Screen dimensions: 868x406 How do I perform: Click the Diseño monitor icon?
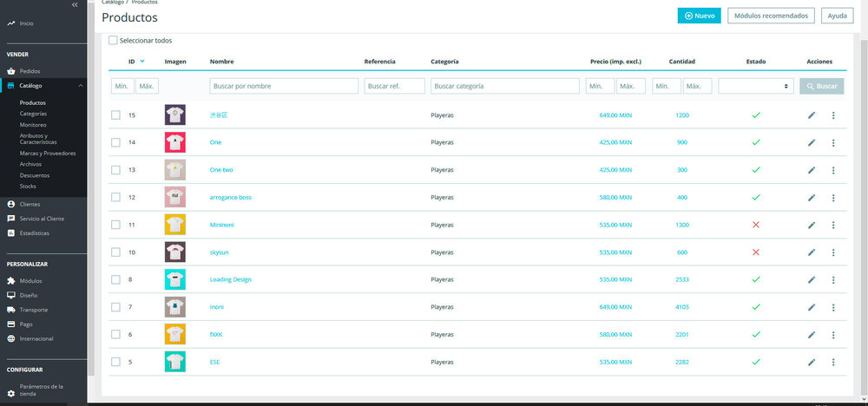(x=11, y=295)
